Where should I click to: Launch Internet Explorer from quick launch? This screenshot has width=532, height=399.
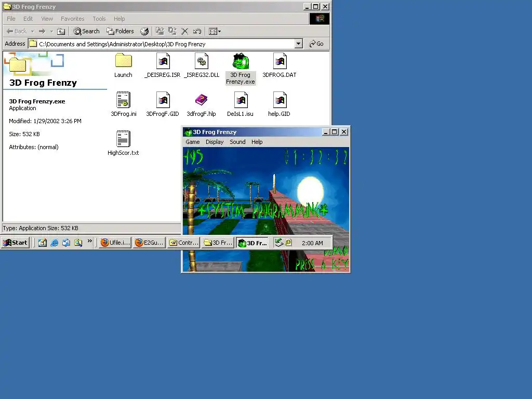coord(54,243)
